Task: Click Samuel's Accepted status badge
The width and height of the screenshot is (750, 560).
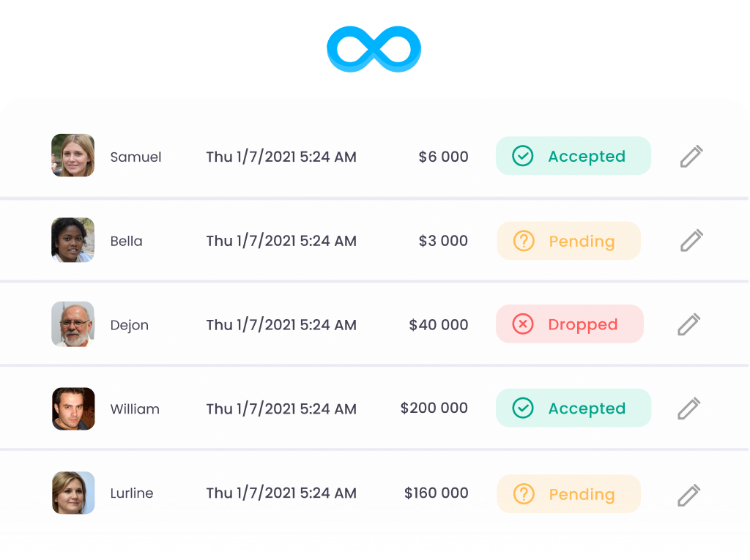Action: pos(573,156)
